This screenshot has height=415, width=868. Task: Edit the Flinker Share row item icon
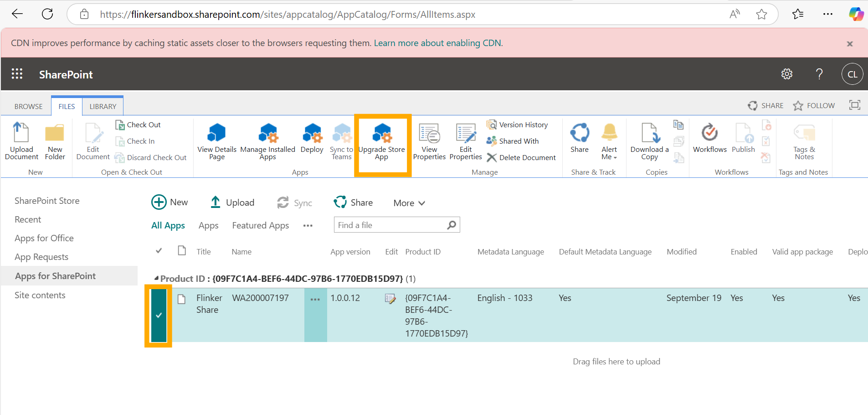tap(390, 299)
